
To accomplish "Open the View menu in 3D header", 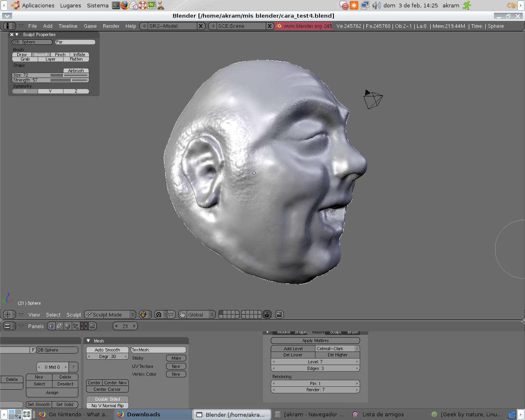I will 34,315.
